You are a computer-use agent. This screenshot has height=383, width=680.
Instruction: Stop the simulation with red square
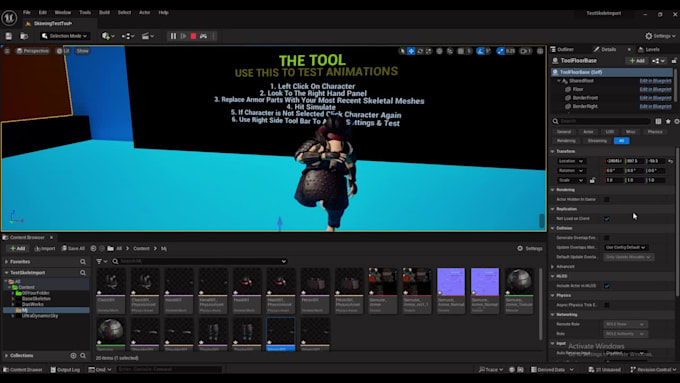193,36
